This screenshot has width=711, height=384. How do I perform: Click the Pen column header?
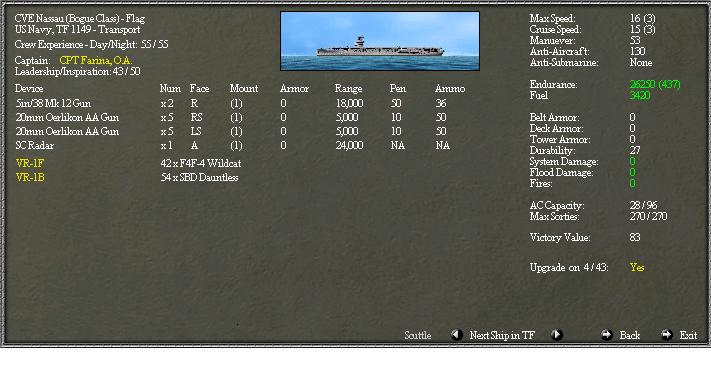[x=398, y=88]
